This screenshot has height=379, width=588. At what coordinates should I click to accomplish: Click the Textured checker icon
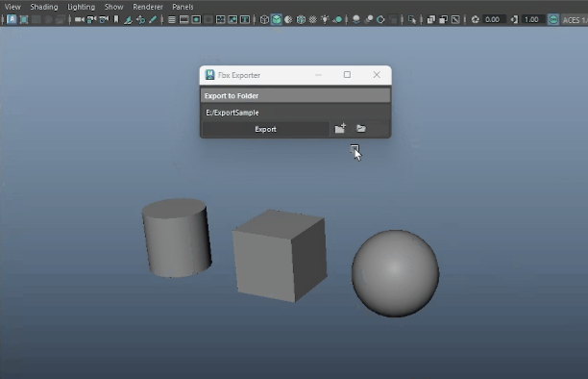pyautogui.click(x=313, y=19)
